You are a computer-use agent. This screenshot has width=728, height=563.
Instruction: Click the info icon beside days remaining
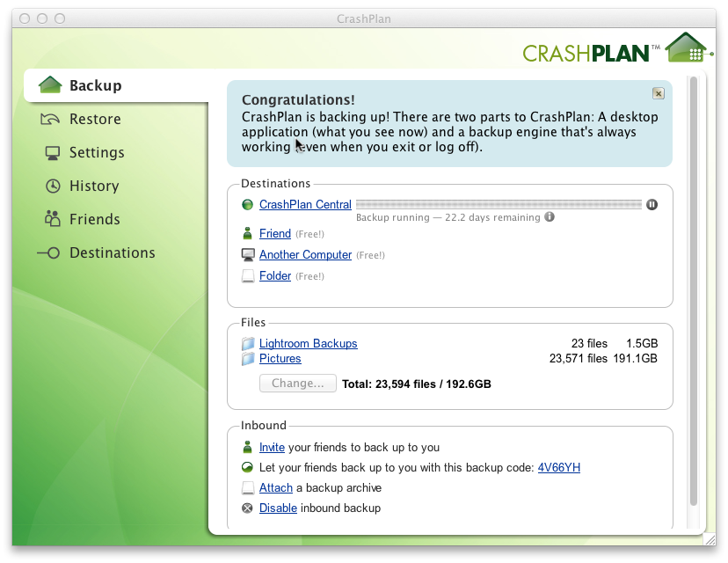550,216
